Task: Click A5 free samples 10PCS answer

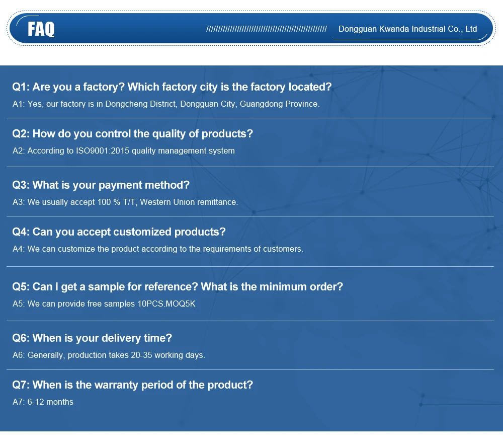Action: pos(104,304)
